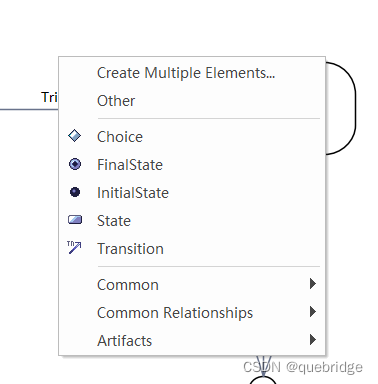
Task: Click the Choice diamond icon
Action: (x=75, y=136)
